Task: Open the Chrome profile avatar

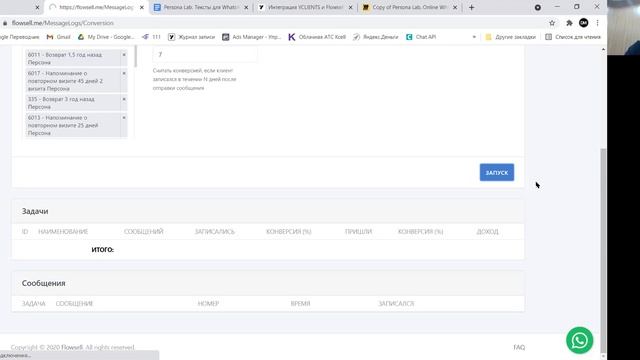Action: (x=584, y=23)
